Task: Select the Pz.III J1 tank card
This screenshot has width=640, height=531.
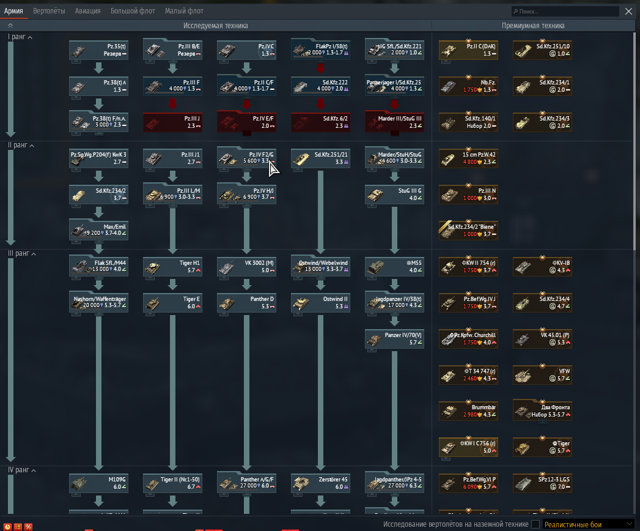Action: pyautogui.click(x=173, y=158)
